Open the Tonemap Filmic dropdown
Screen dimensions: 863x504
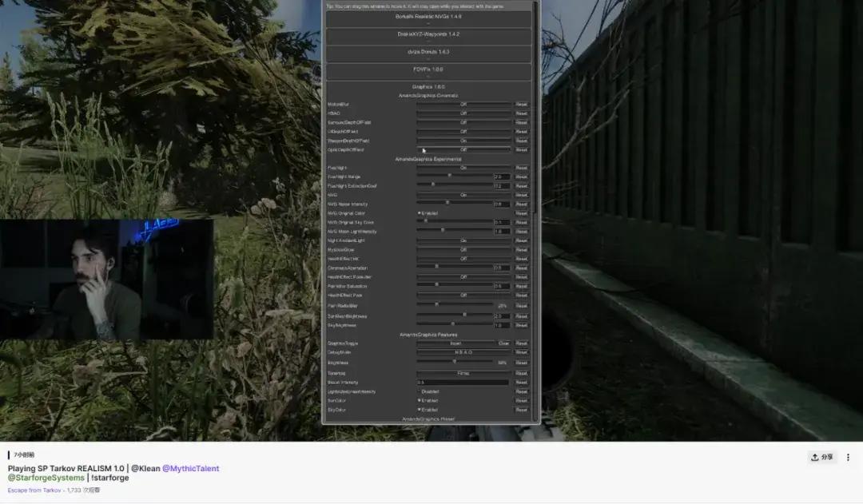(x=463, y=373)
